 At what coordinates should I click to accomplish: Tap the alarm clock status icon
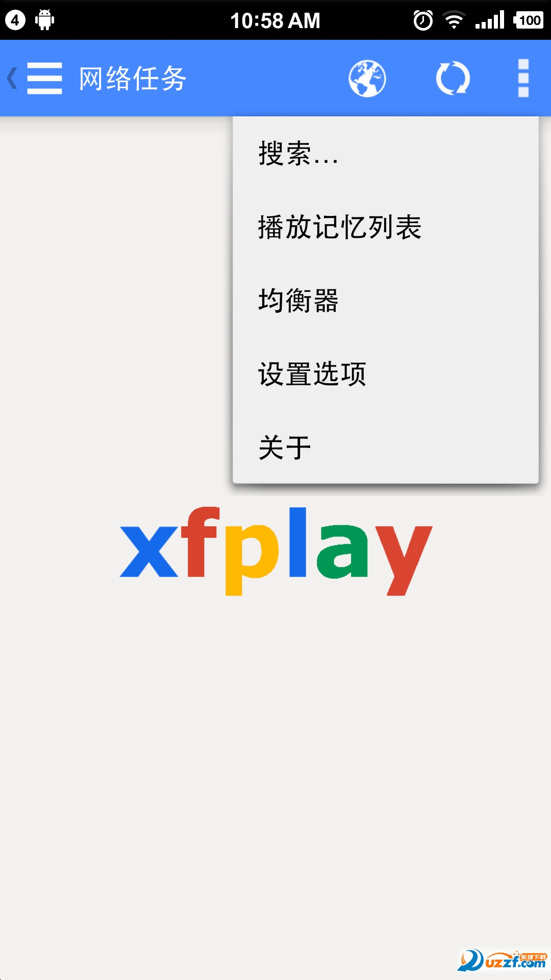point(423,20)
